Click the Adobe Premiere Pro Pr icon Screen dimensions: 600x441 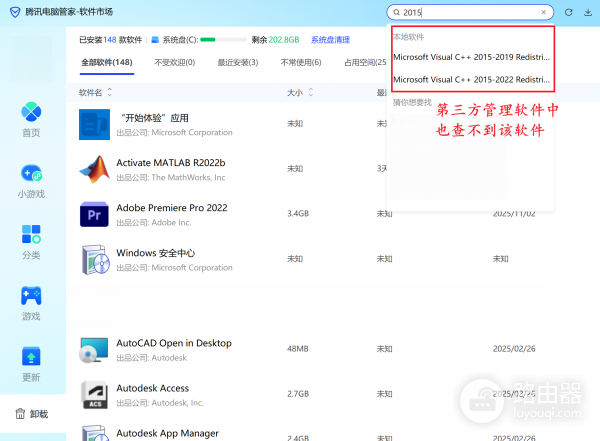click(x=95, y=214)
